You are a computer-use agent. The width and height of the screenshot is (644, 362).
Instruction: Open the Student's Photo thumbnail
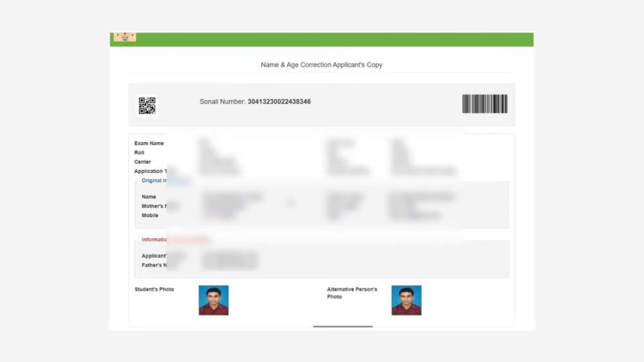tap(214, 300)
